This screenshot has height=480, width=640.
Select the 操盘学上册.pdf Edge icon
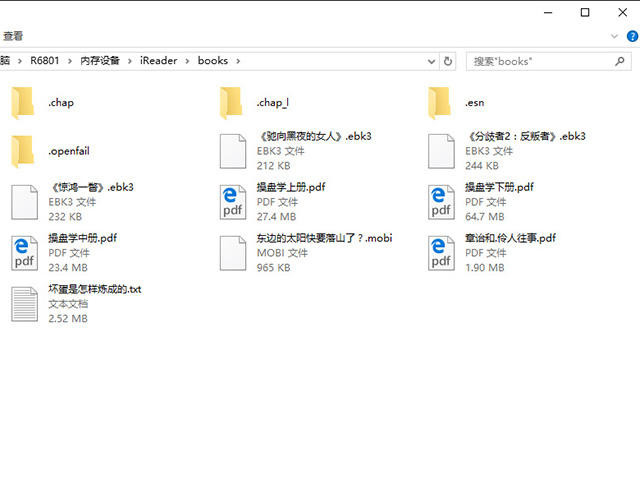coord(233,202)
